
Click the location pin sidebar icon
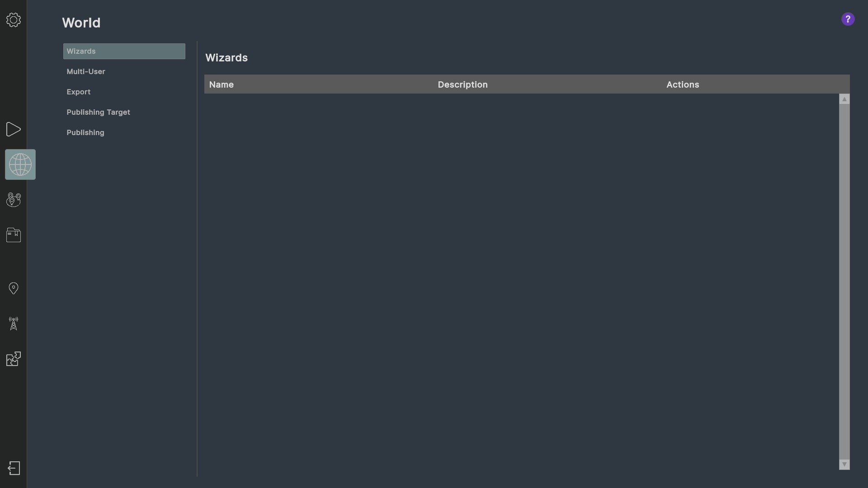(14, 288)
